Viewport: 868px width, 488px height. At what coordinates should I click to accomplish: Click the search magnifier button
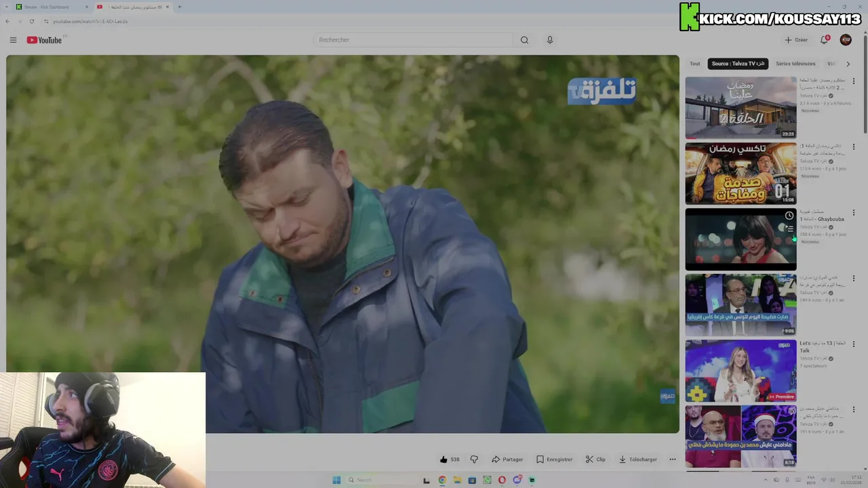pyautogui.click(x=524, y=40)
